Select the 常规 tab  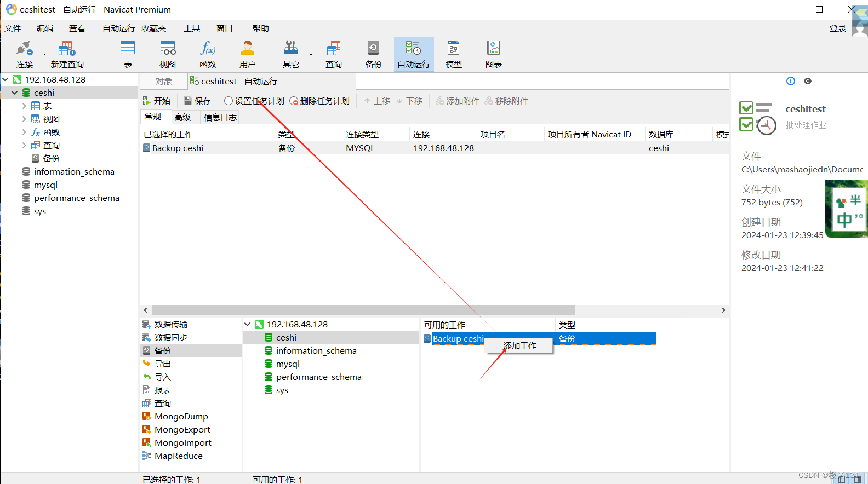(x=153, y=117)
